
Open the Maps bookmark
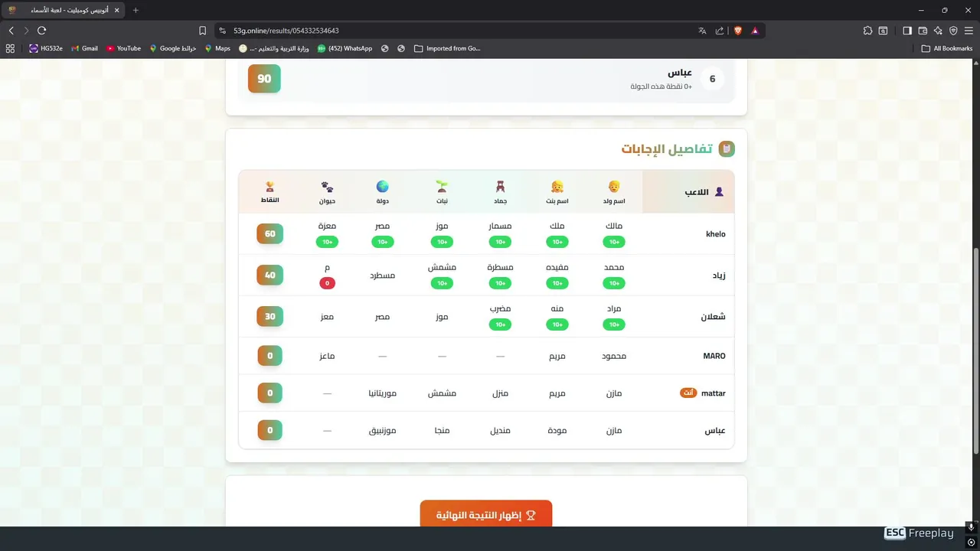coord(217,48)
